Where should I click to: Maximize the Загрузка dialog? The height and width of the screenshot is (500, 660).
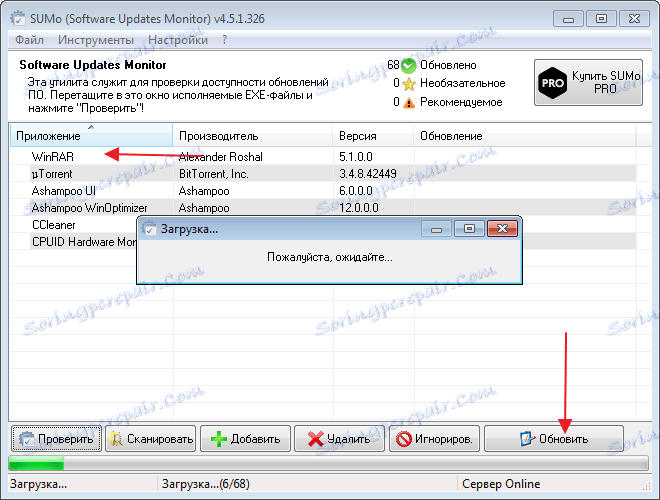(469, 229)
